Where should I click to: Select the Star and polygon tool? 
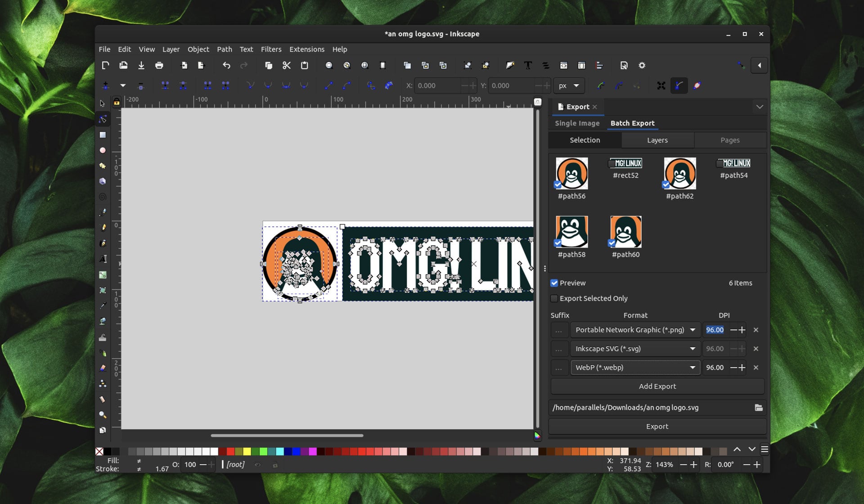point(103,166)
